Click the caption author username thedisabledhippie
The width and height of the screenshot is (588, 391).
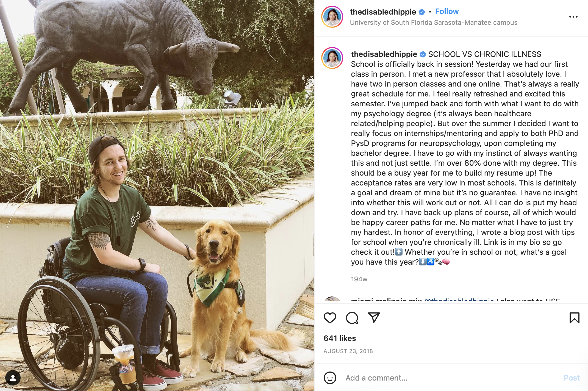click(x=384, y=54)
